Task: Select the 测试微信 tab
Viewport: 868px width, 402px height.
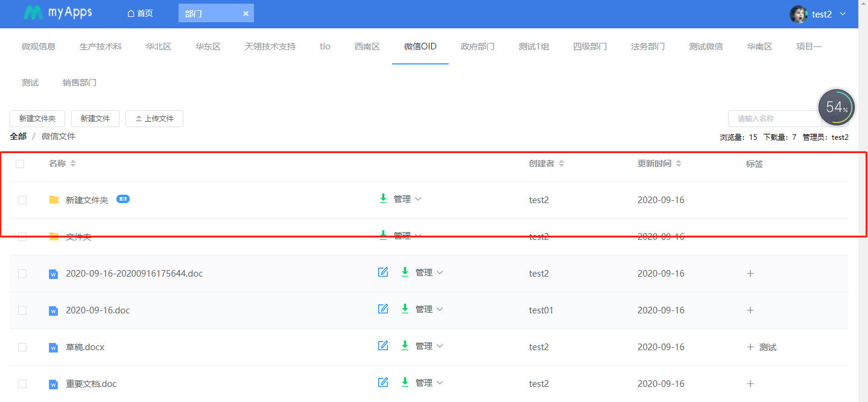Action: click(706, 46)
